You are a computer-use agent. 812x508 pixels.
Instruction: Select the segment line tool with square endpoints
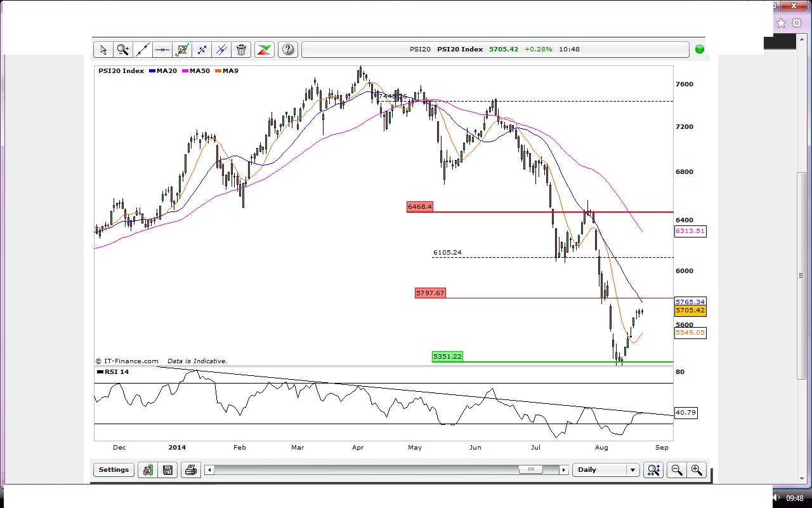(x=202, y=50)
